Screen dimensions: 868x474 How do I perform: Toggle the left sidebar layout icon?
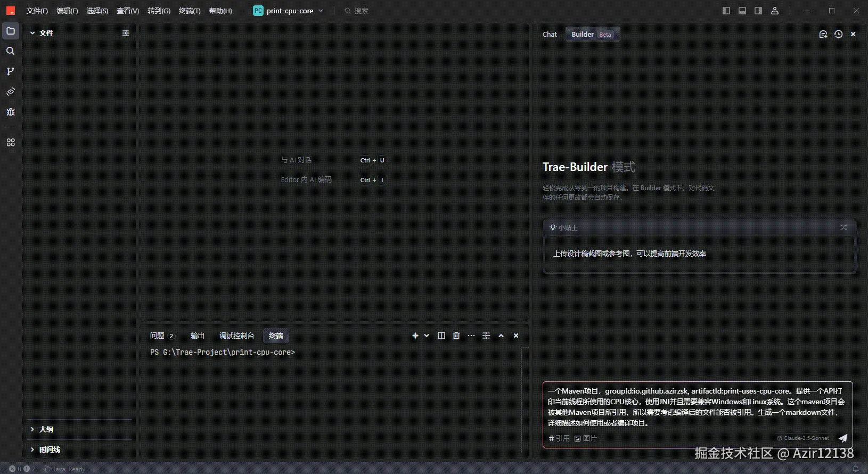(x=726, y=11)
